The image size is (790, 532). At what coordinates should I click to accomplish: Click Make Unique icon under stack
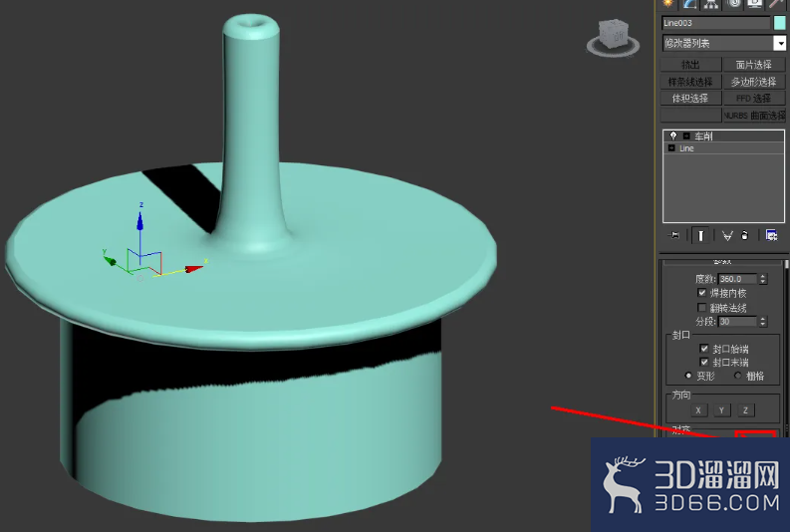(x=727, y=235)
